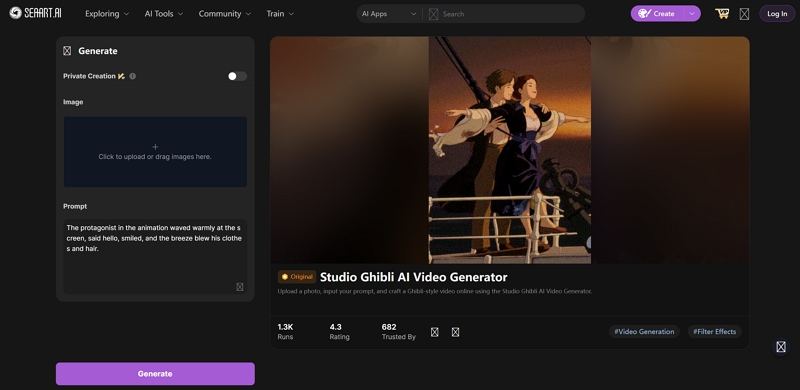Click the palette icon on Create button
This screenshot has height=390, width=800.
pos(644,14)
